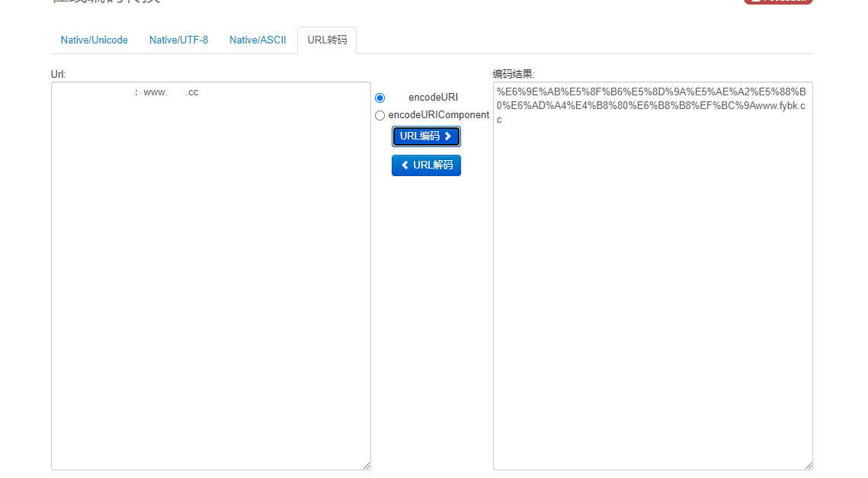Click the left chevron icon on URL解码

pos(405,165)
